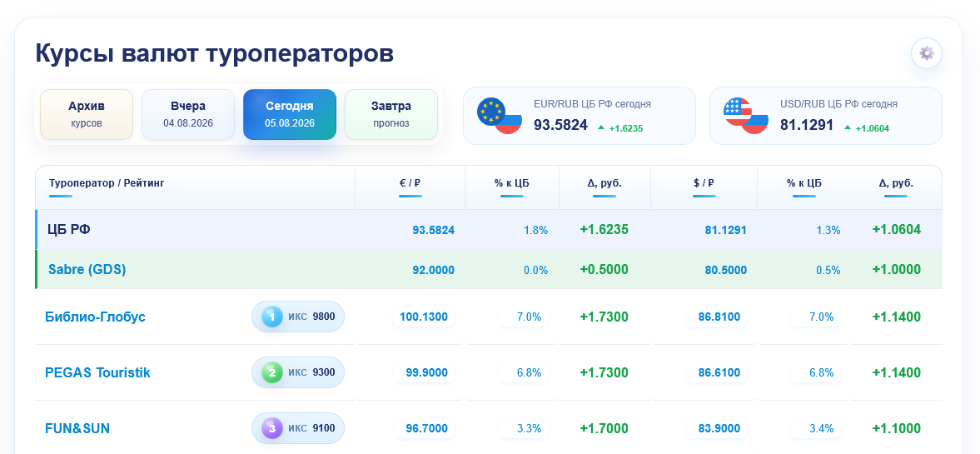Click PEGAS Touristik ИКС 9300 rating badge
Viewport: 980px width, 454px height.
[x=298, y=372]
